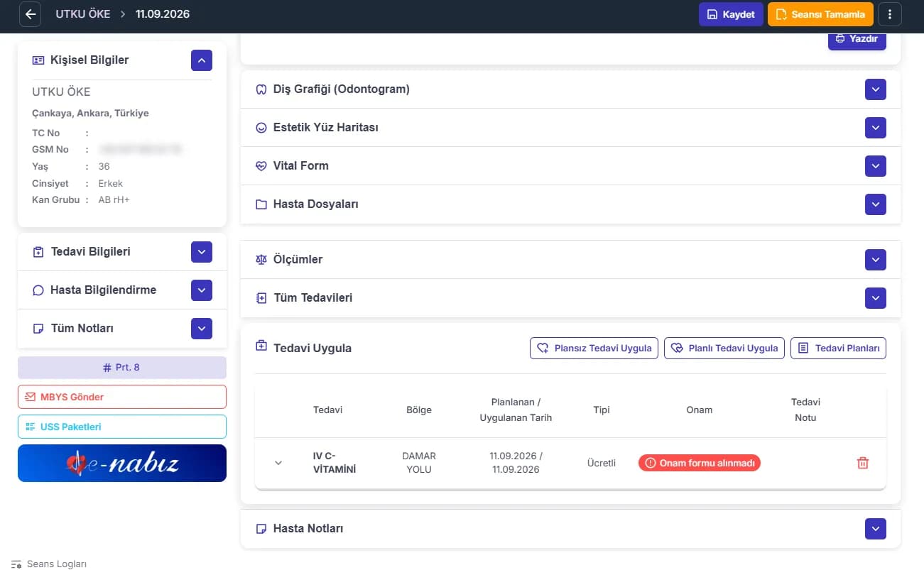Screen dimensions: 924x570
Task: Open USS Paketleri
Action: (x=122, y=427)
